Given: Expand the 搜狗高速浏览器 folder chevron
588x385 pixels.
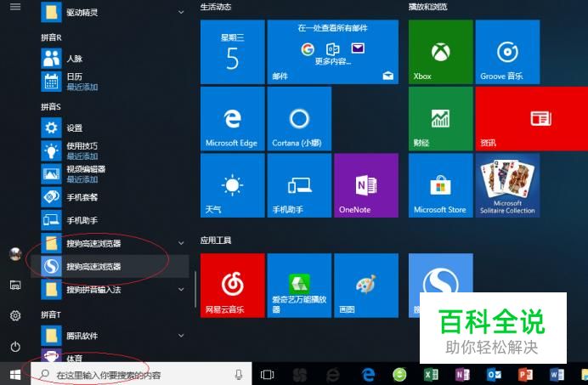Looking at the screenshot, I should [181, 243].
